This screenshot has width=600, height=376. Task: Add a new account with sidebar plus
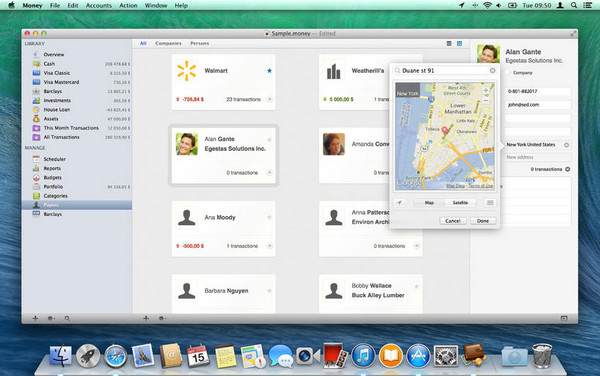[x=35, y=318]
